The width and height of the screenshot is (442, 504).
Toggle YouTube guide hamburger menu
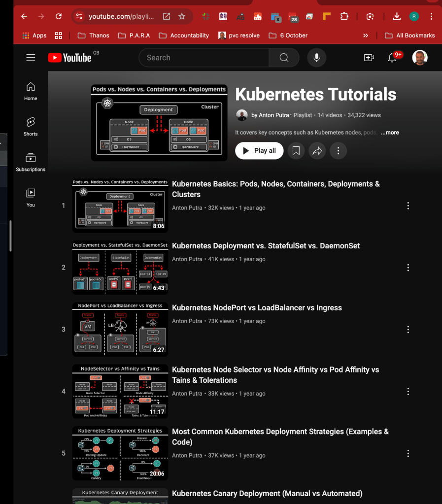[31, 58]
